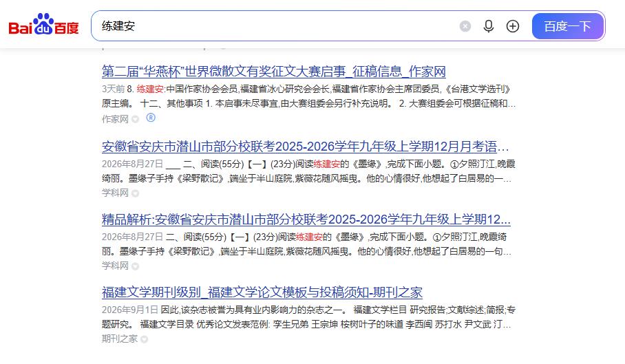Screen dimensions: 625x364
Task: Open the 第二届"华燕杯"世界微散文有奖征文大赛启事 result
Action: tap(273, 72)
